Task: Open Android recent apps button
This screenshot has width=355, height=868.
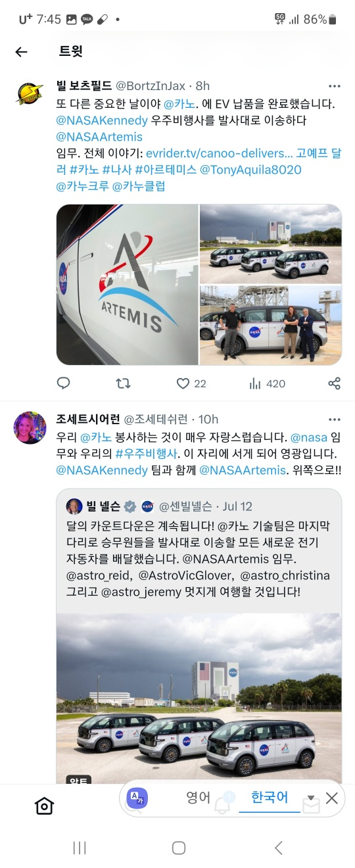Action: point(80,848)
